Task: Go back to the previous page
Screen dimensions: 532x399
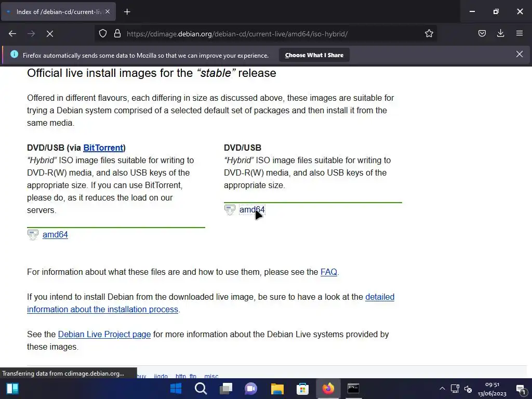Action: 12,34
